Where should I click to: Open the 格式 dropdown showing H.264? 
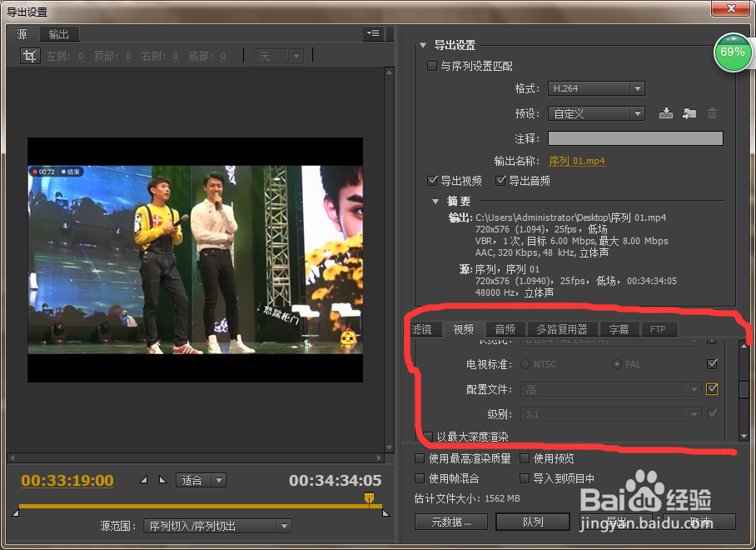click(x=596, y=88)
